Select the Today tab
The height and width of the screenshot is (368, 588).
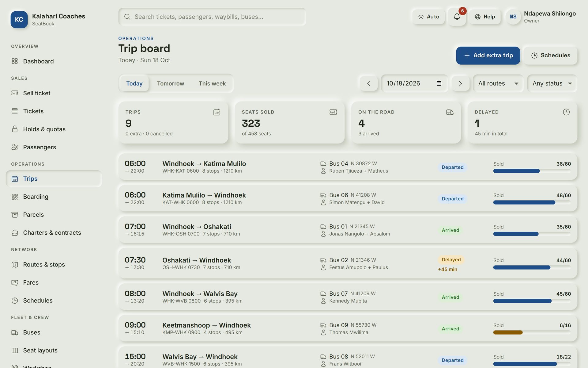[134, 83]
